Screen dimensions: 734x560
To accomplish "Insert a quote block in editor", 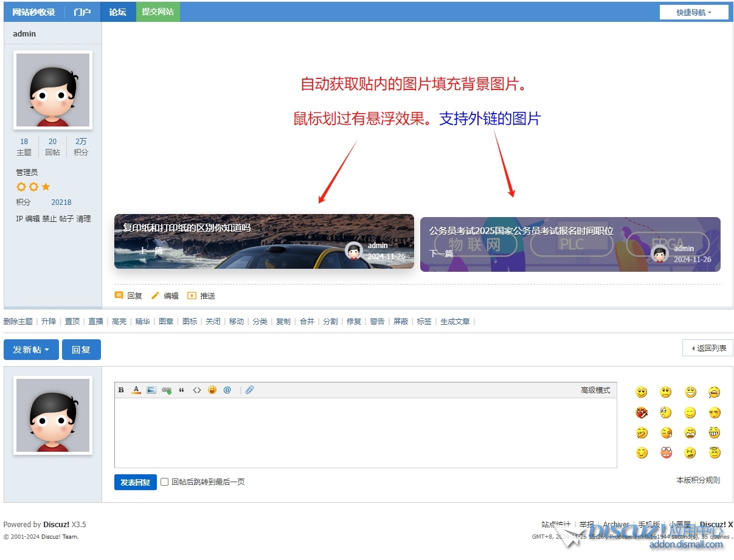I will [x=181, y=390].
